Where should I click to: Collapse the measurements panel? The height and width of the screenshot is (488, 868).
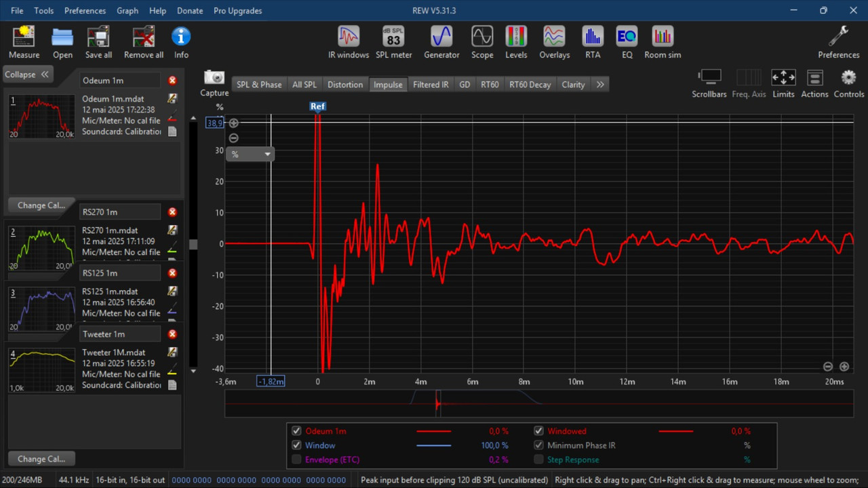coord(28,75)
